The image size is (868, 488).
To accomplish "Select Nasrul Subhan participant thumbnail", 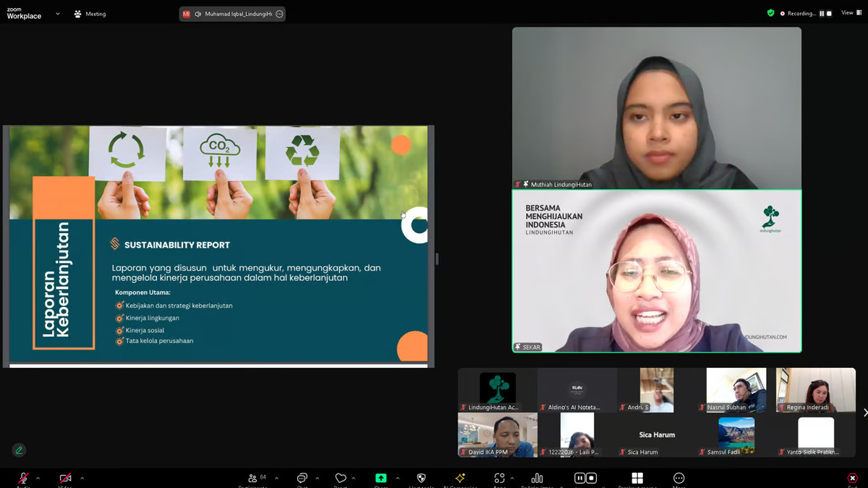I will click(x=736, y=390).
